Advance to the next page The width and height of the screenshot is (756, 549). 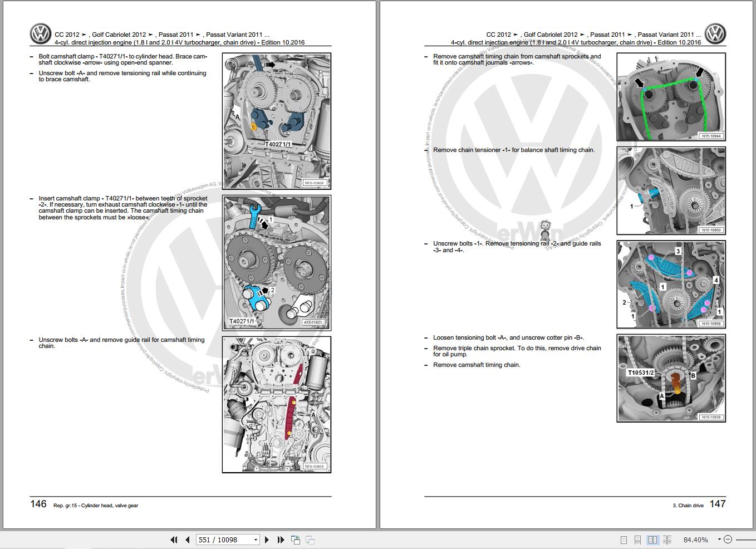pos(267,540)
